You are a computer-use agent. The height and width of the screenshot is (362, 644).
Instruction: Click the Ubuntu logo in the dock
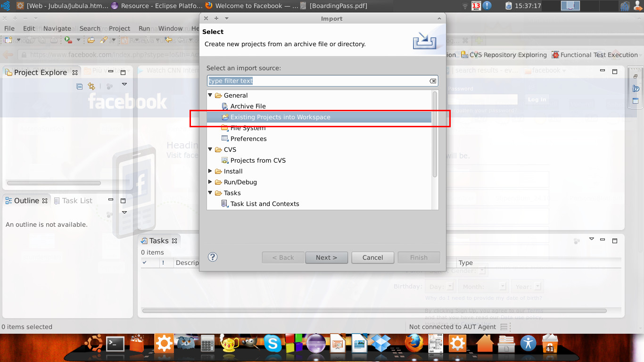tap(94, 344)
